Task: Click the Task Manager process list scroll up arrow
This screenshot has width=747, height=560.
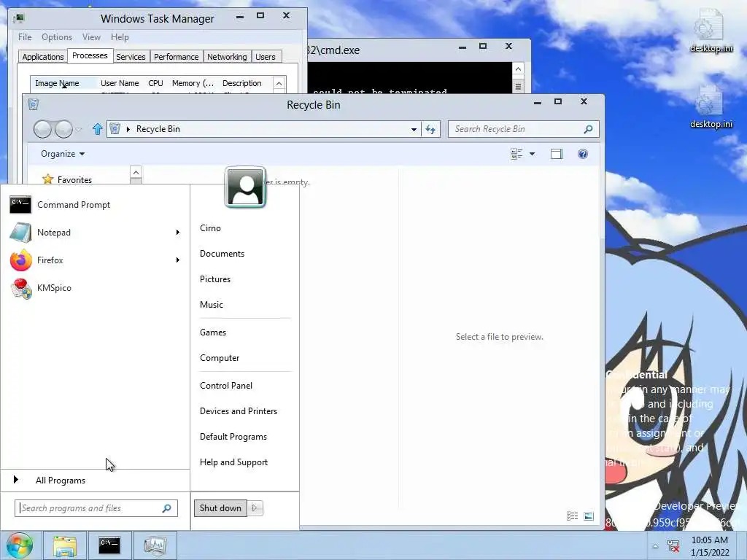Action: pos(279,83)
